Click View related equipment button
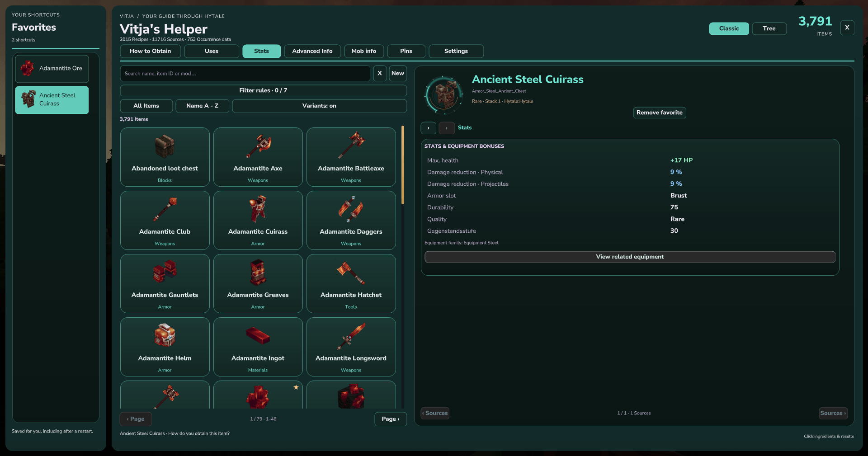 630,257
